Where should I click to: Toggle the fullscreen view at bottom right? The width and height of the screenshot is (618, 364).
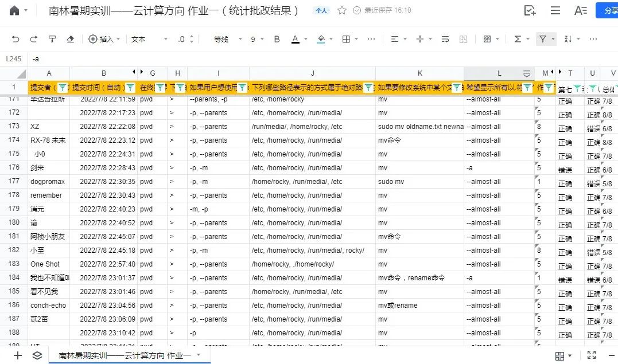tap(592, 355)
